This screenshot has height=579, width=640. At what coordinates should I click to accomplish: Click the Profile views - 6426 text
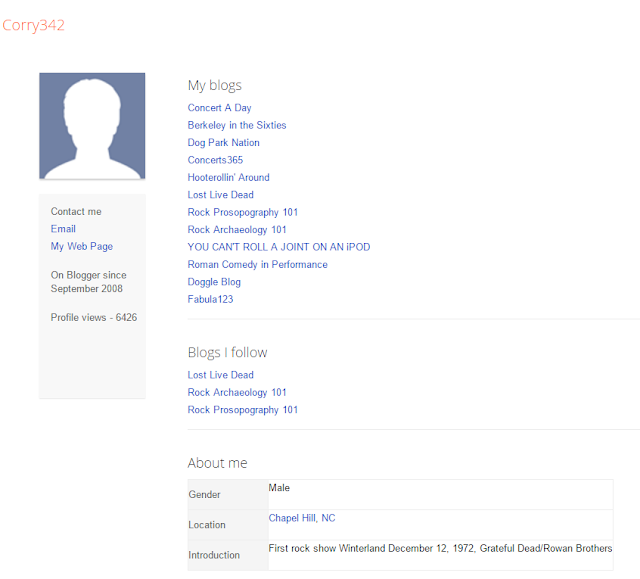pos(94,317)
